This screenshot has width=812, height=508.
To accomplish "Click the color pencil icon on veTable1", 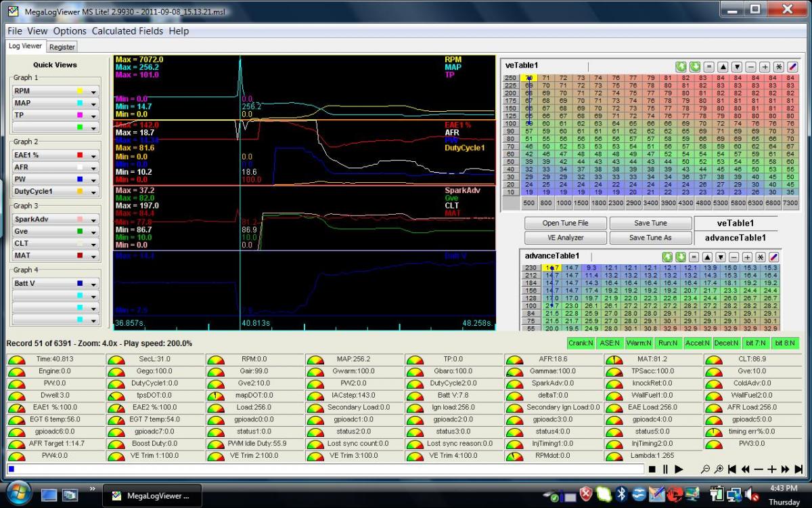I will (x=793, y=66).
